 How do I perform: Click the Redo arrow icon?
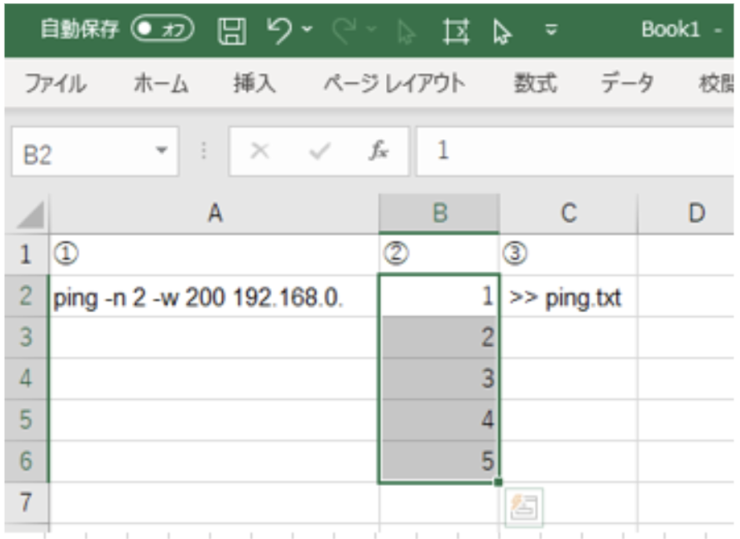343,30
